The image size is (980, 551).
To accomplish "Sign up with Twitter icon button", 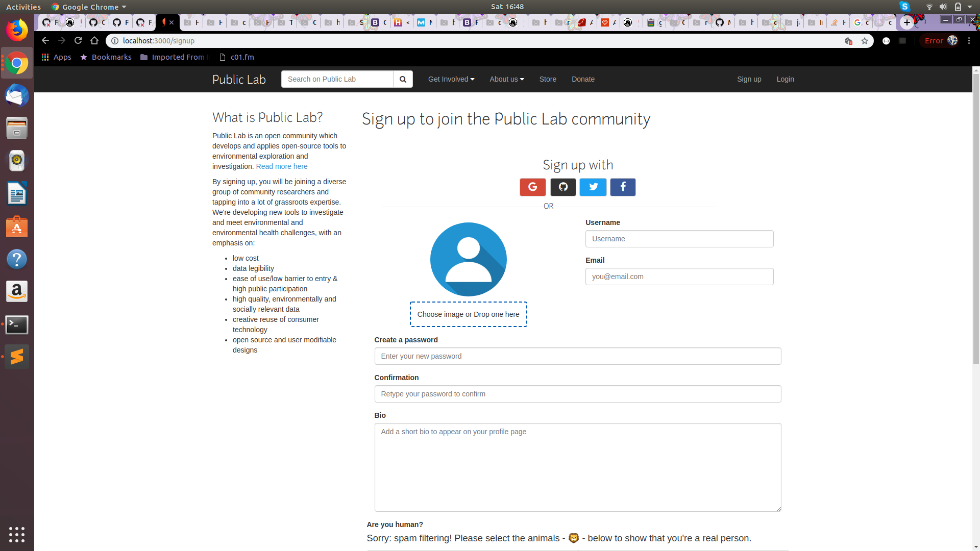I will (593, 187).
